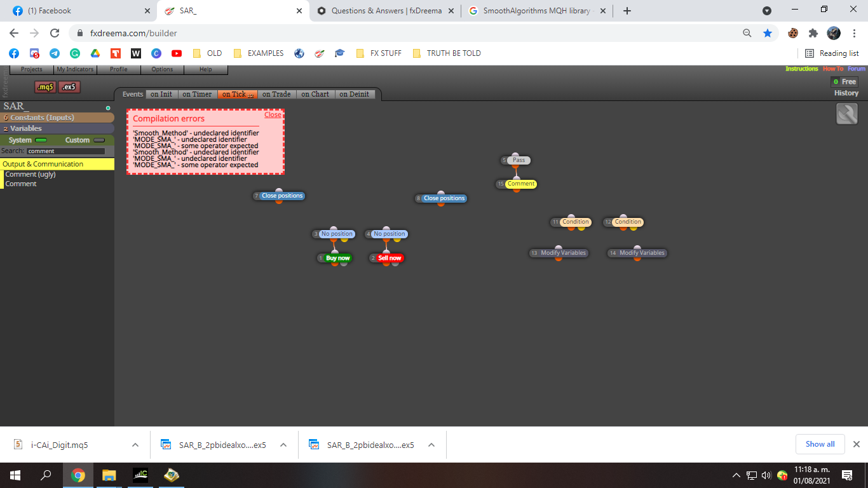Open the Forum link
The width and height of the screenshot is (868, 488).
[x=857, y=69]
